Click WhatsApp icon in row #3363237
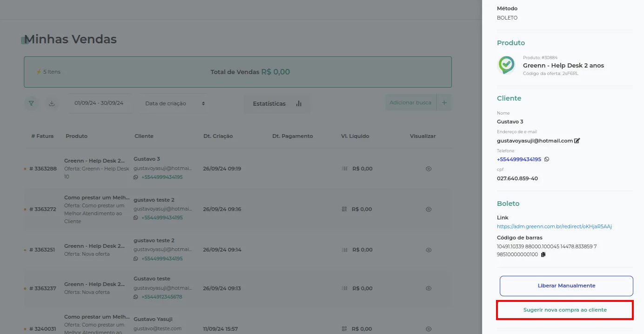This screenshot has height=334, width=644. coord(136,297)
